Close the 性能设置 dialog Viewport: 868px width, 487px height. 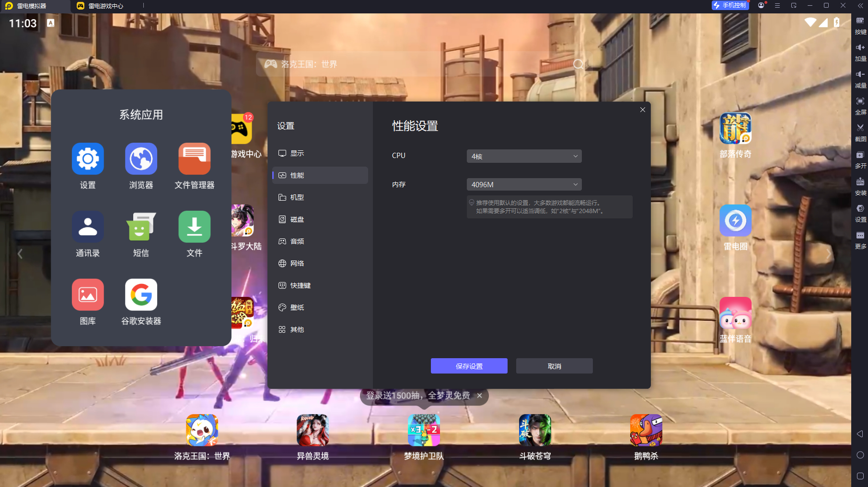tap(642, 110)
